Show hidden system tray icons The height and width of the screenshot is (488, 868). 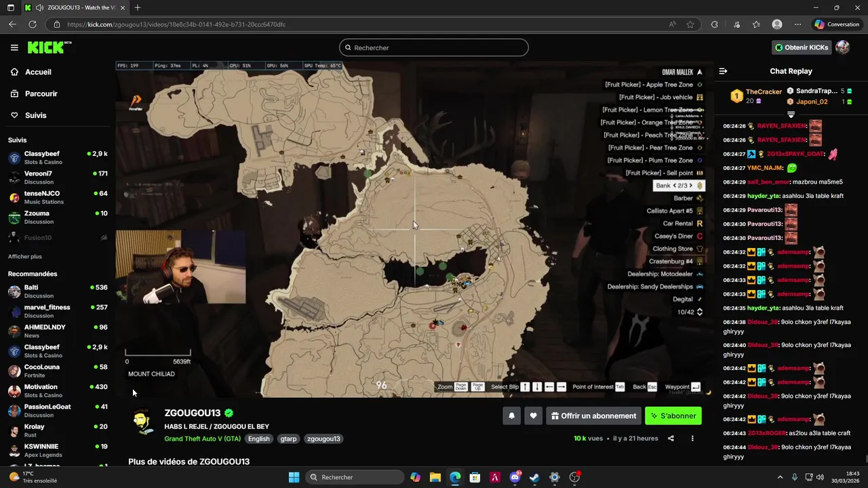click(x=780, y=477)
